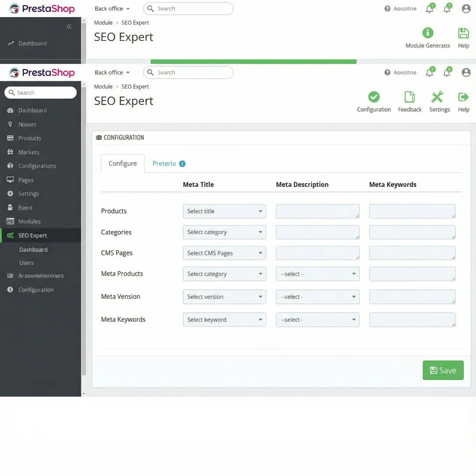Open Help via the exit icon
Viewport: 476px width, 476px height.
463,96
